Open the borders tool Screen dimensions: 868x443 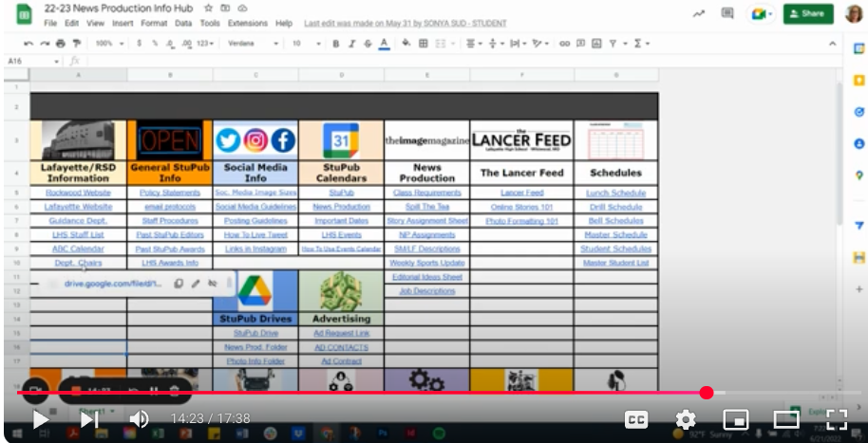coord(424,44)
